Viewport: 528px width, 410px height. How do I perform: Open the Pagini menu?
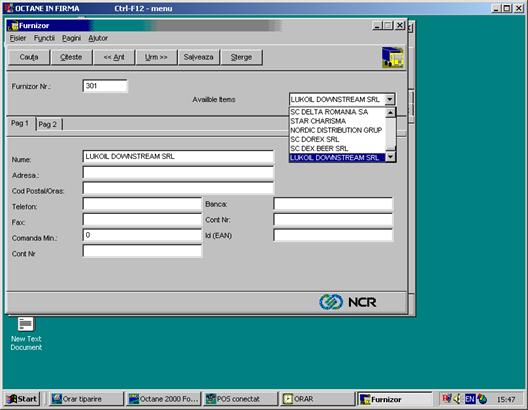[71, 38]
